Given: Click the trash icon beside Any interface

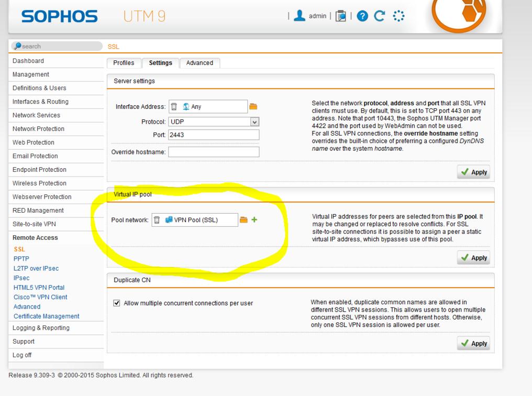Looking at the screenshot, I should pyautogui.click(x=174, y=106).
